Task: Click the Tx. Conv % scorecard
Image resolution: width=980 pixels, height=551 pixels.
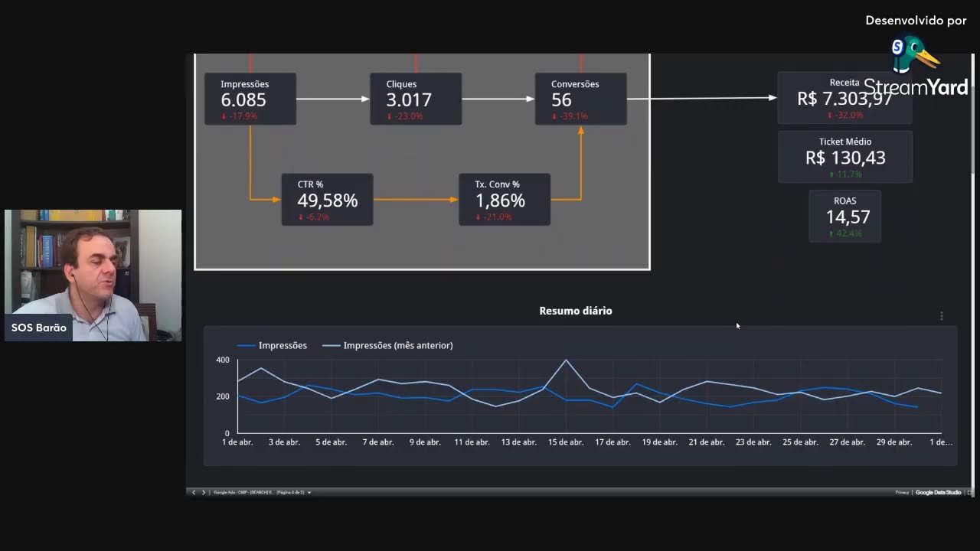Action: (x=505, y=199)
